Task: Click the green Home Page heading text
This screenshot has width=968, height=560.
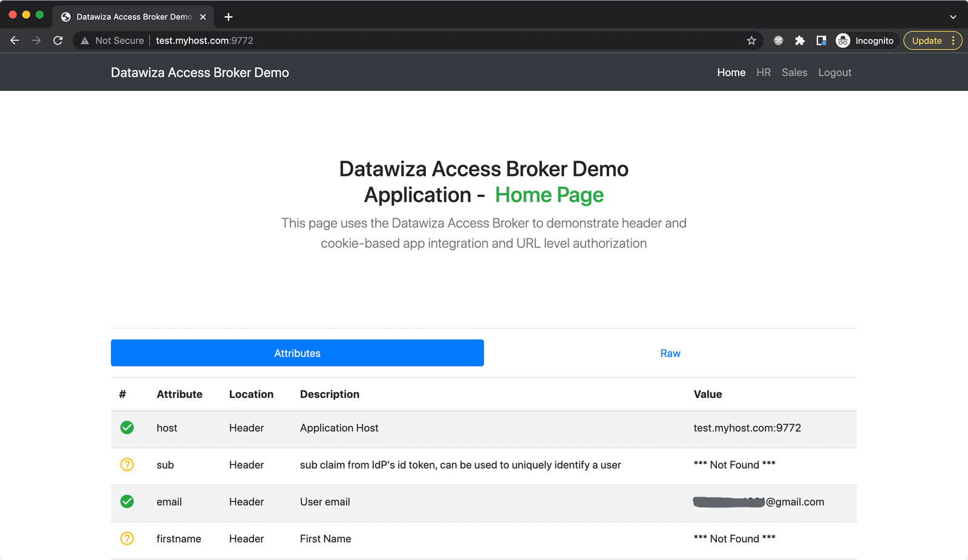Action: [x=549, y=195]
